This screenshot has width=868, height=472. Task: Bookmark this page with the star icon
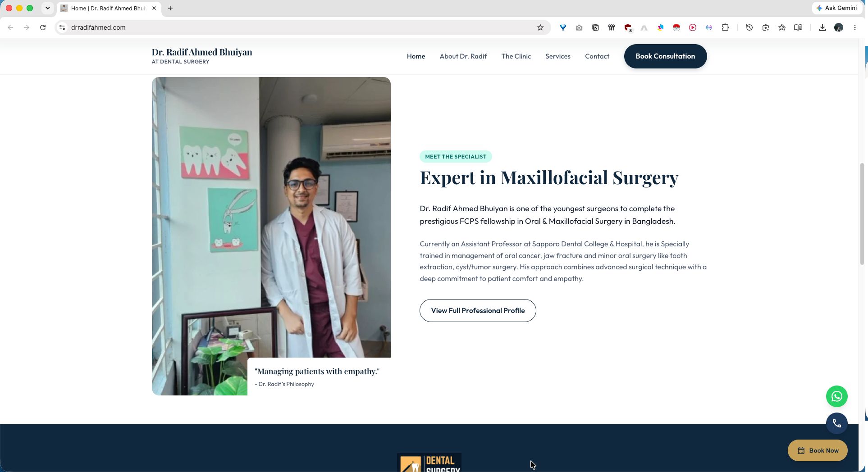[540, 27]
